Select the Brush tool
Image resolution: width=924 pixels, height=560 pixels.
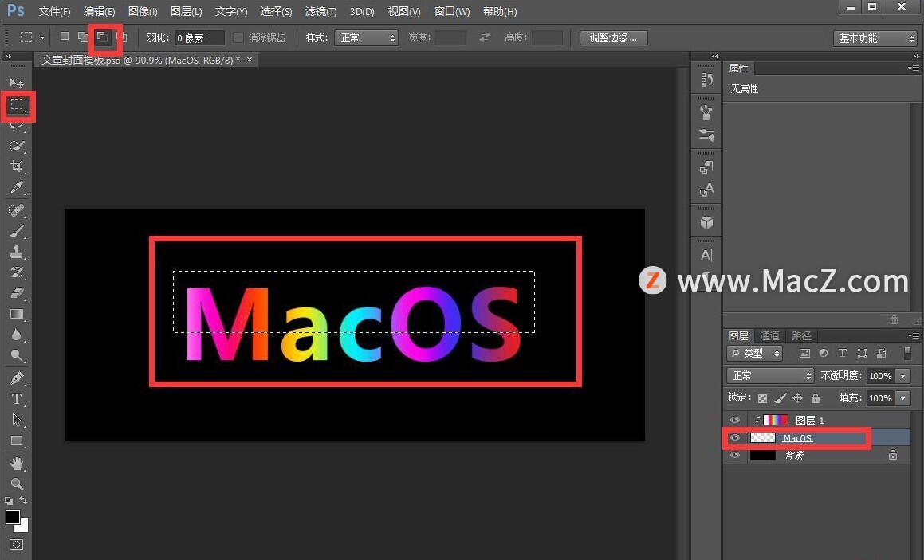coord(17,230)
